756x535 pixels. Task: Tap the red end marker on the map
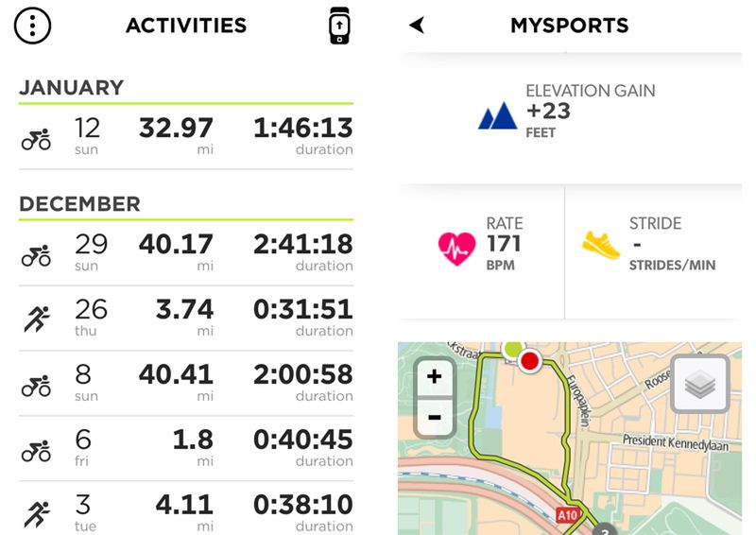tap(530, 360)
